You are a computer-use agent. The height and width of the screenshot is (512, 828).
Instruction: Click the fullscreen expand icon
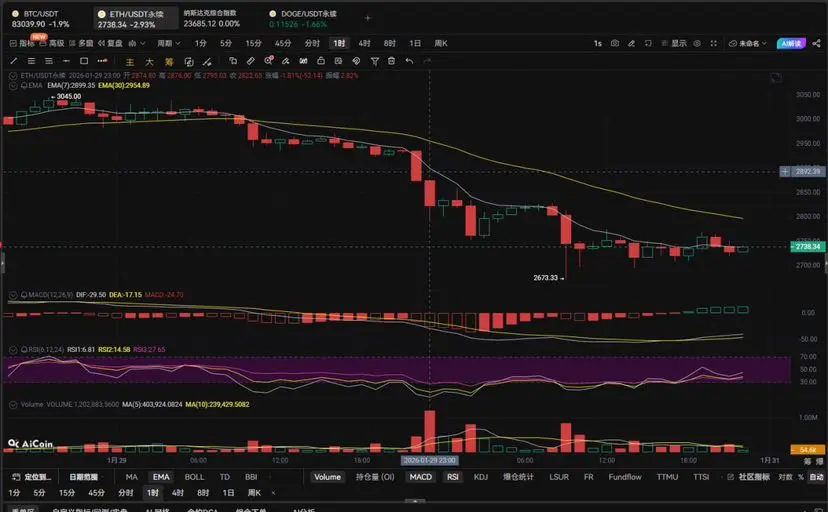tap(713, 43)
